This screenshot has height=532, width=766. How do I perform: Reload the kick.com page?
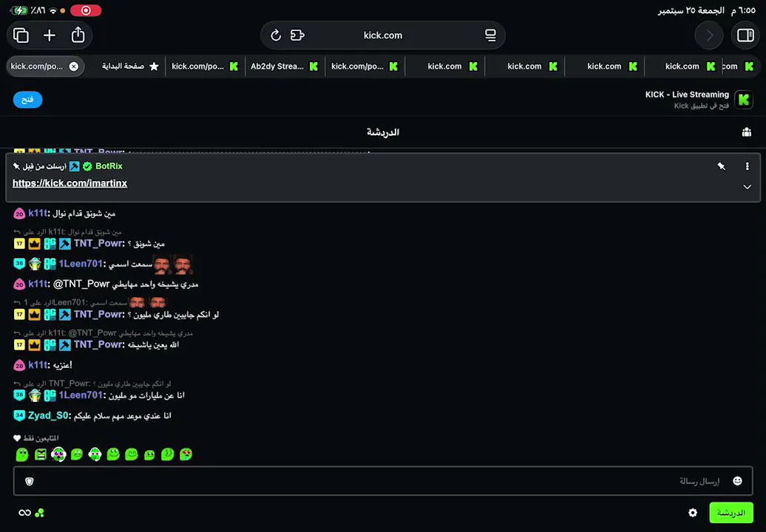(276, 35)
